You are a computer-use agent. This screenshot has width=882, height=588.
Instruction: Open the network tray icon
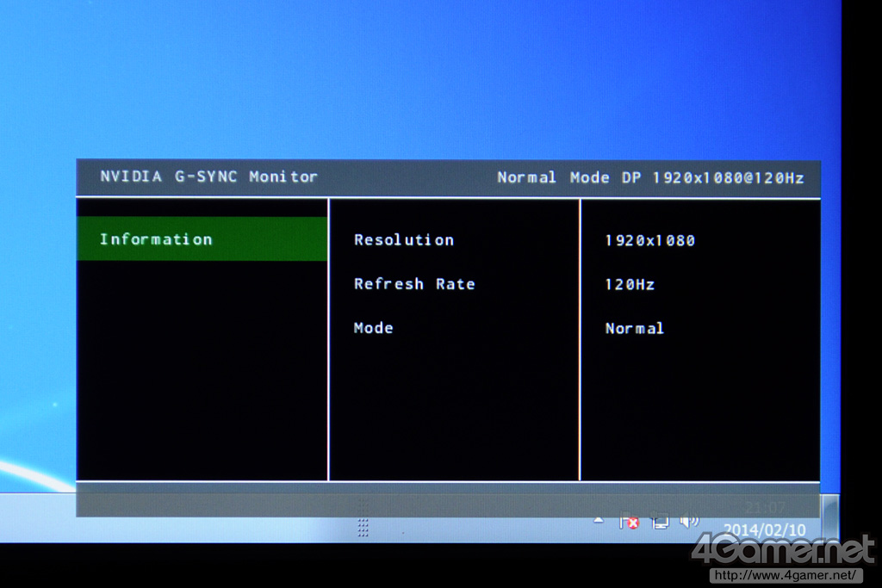point(661,522)
